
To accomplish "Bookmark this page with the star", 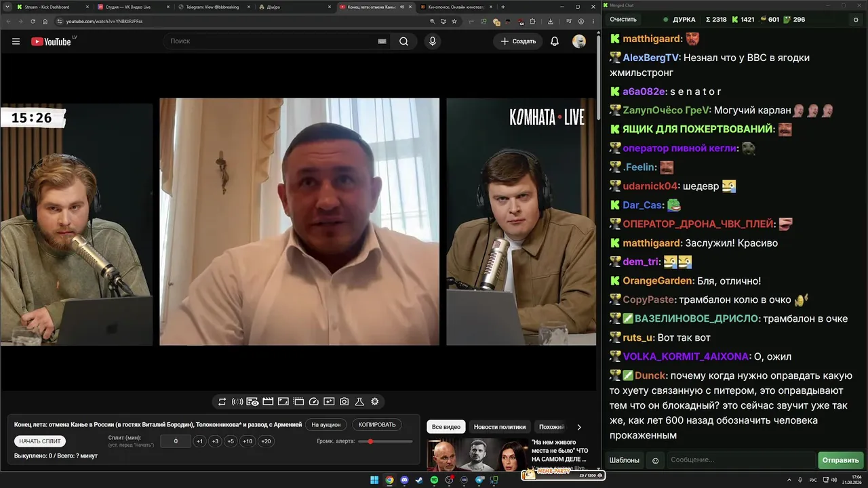I will (454, 21).
